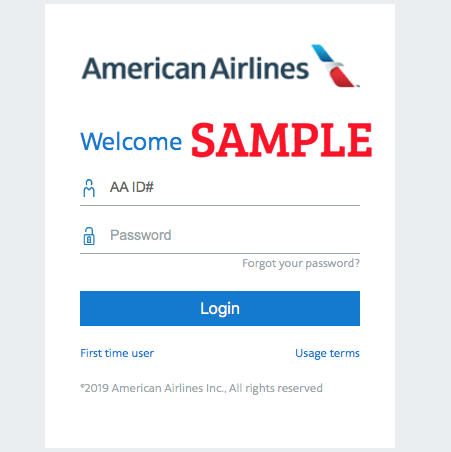The height and width of the screenshot is (452, 451).
Task: Click the padlock icon beside Password
Action: click(89, 236)
